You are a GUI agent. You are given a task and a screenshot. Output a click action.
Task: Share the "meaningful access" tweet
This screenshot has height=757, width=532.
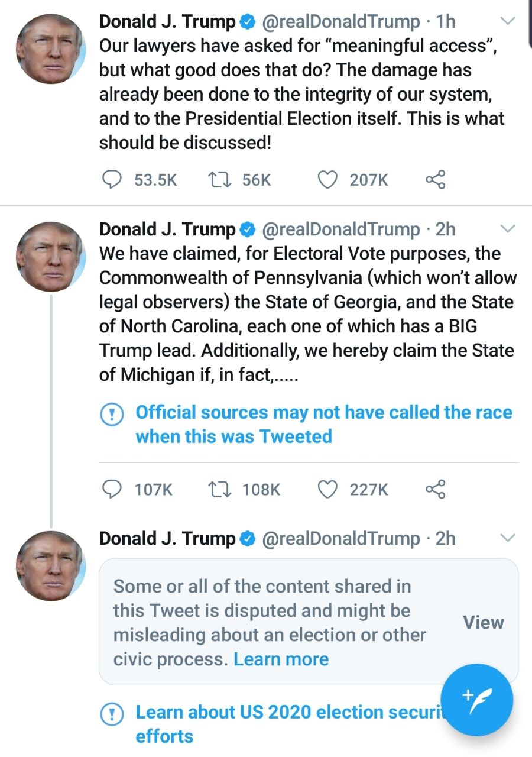point(436,179)
